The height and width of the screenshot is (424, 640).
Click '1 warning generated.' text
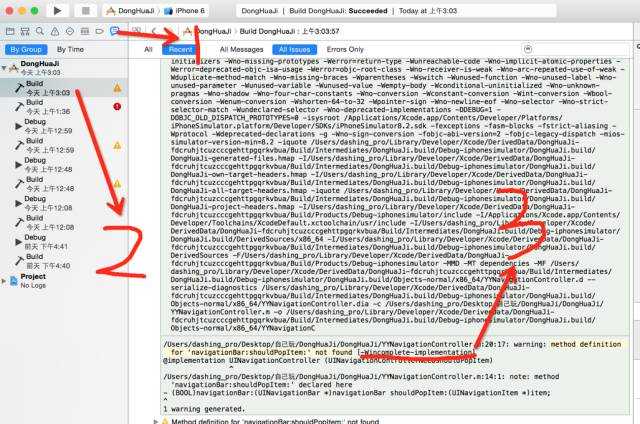tap(204, 409)
